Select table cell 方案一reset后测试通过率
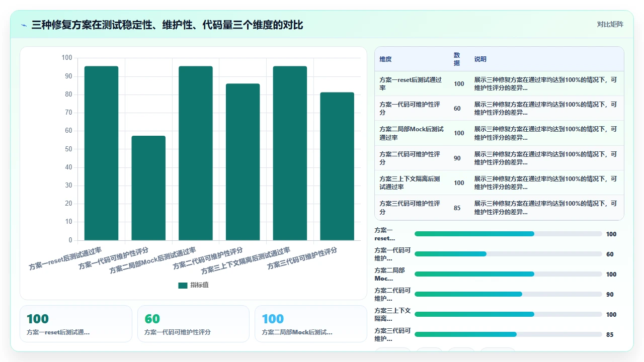 411,83
